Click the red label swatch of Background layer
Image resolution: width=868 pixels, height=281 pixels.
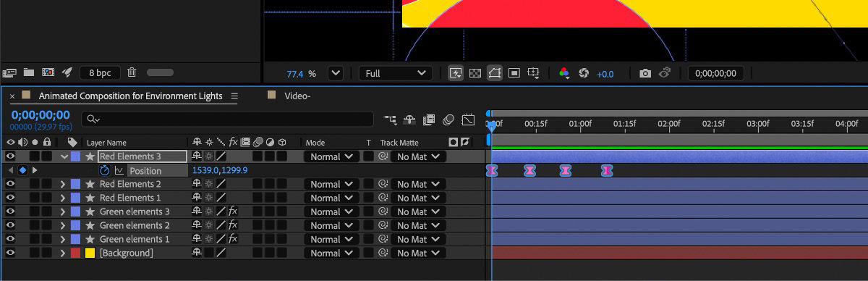pos(75,253)
